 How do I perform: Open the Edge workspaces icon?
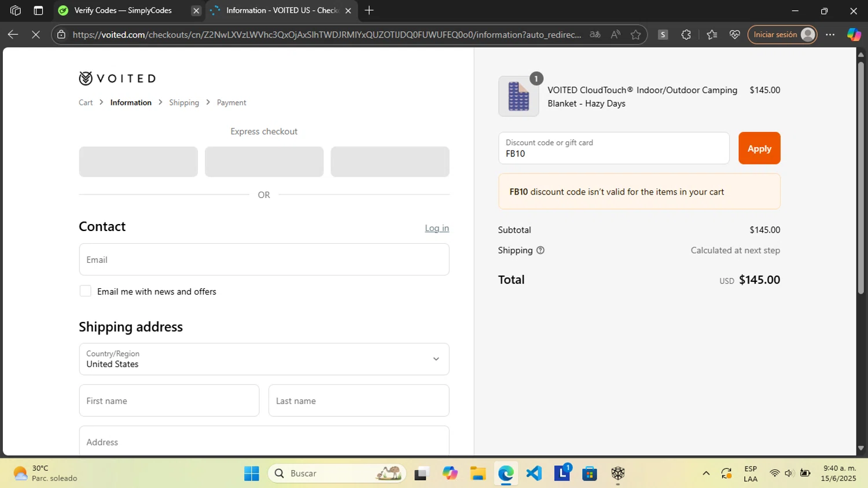(x=16, y=10)
